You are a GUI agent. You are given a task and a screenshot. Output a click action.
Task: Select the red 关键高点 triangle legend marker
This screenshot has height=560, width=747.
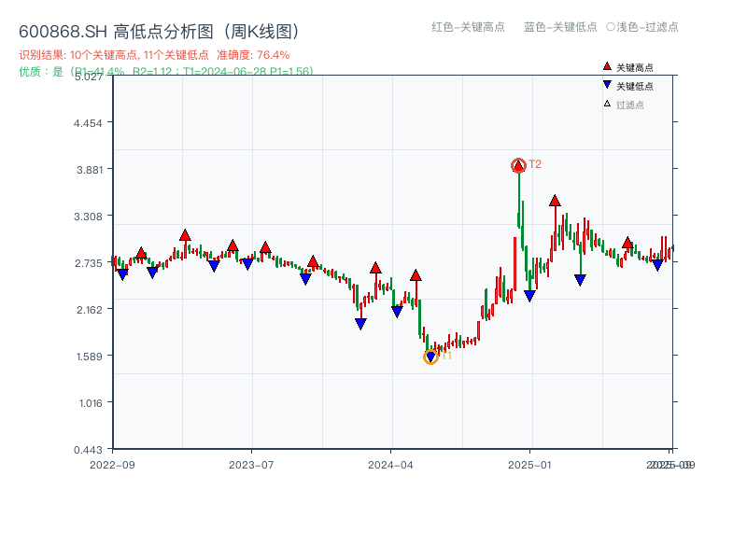pyautogui.click(x=607, y=67)
